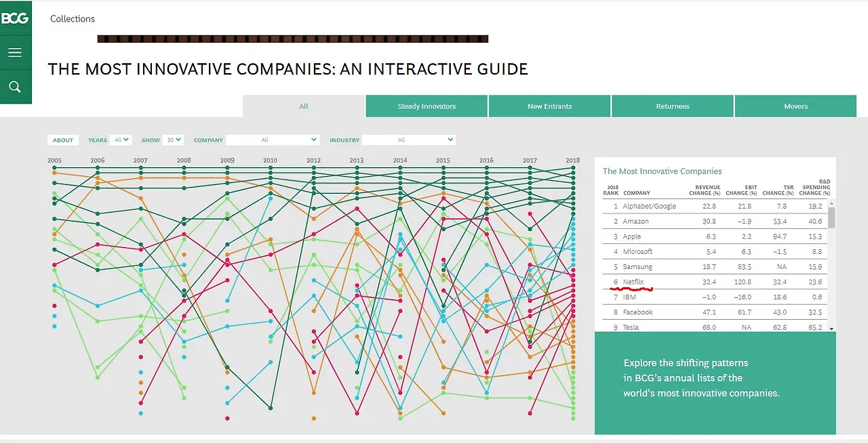Open the INDUSTRY dropdown
This screenshot has height=443, width=868.
pos(409,140)
